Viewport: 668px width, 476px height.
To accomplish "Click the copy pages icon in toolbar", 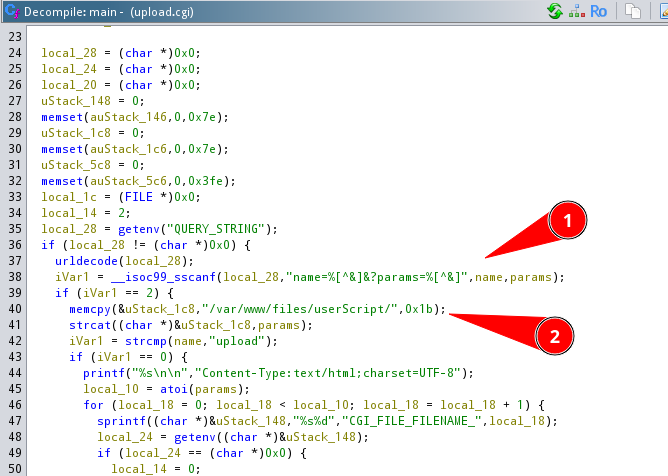I will (x=633, y=11).
